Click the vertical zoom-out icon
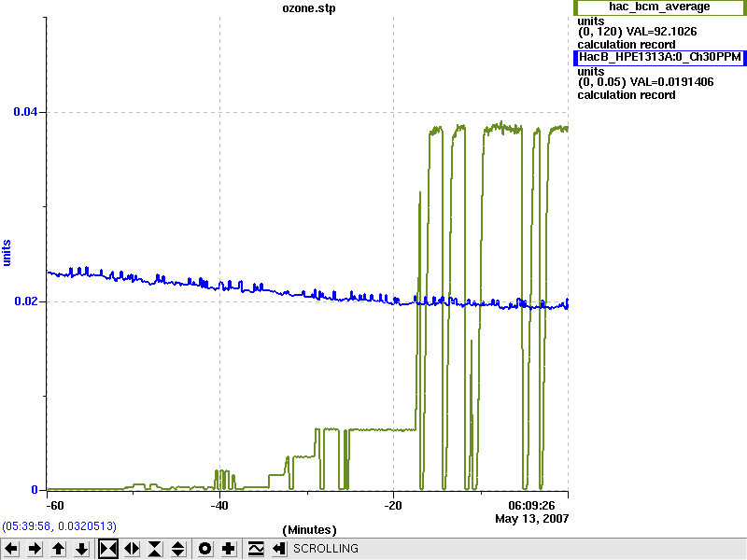Image resolution: width=747 pixels, height=560 pixels. click(x=177, y=549)
